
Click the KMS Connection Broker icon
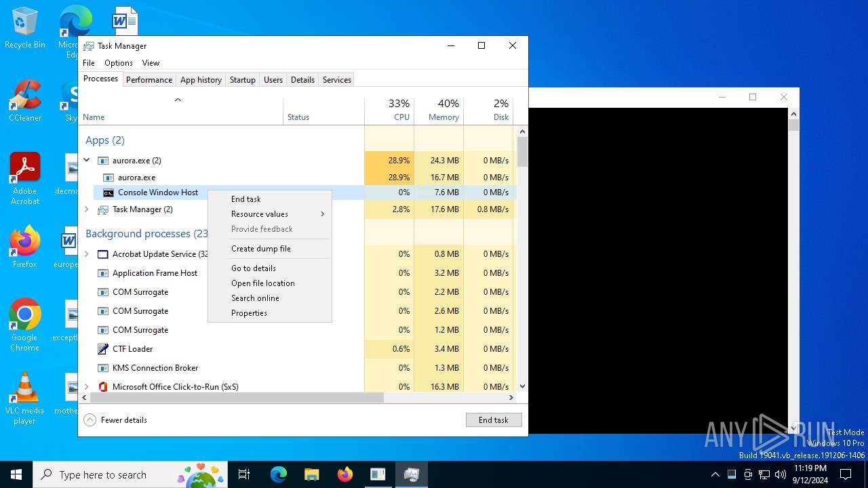[x=103, y=368]
